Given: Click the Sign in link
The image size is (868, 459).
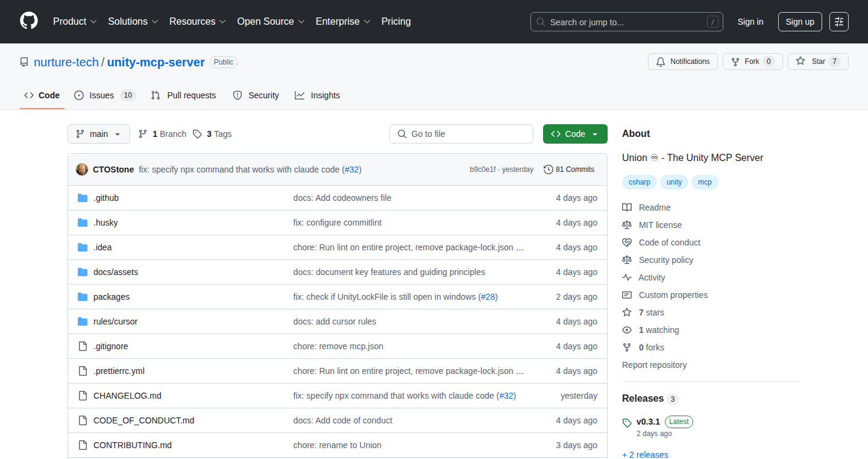Looking at the screenshot, I should [x=750, y=22].
